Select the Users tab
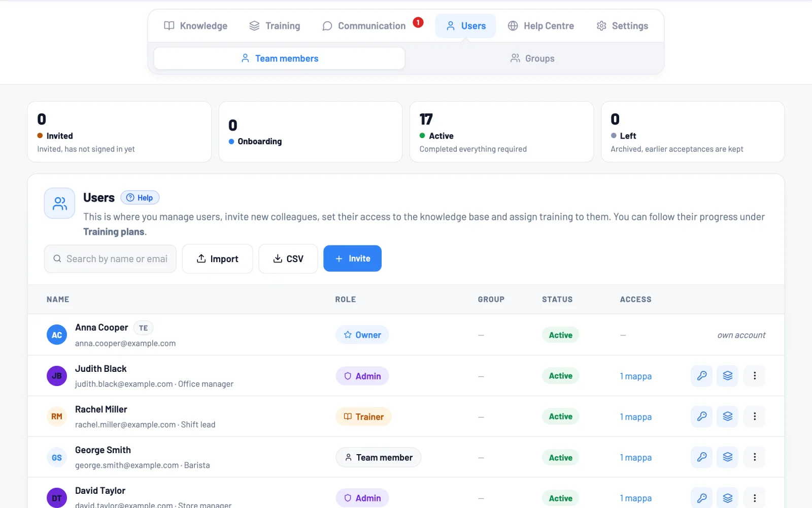This screenshot has width=812, height=508. click(x=466, y=26)
